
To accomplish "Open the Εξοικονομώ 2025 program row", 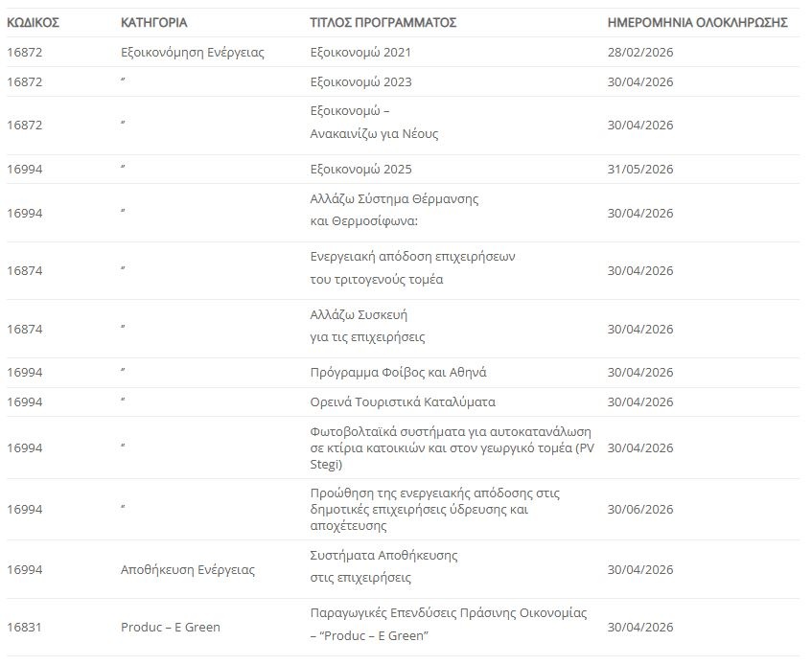I will click(x=360, y=169).
